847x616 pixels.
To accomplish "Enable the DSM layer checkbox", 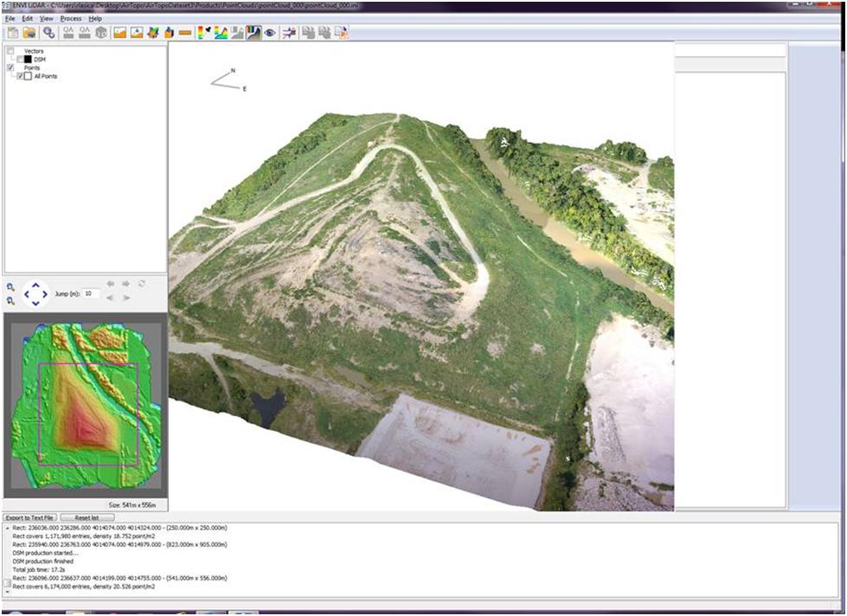I will pos(20,59).
